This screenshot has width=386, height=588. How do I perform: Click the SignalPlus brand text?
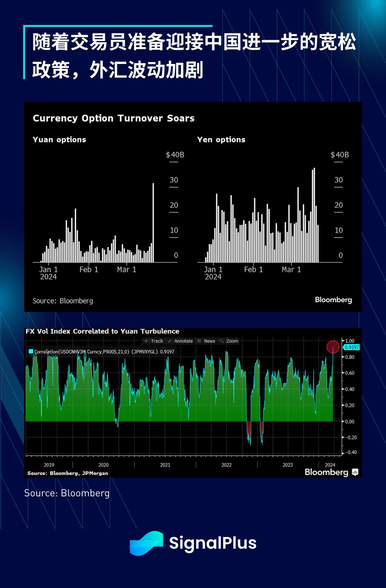[x=213, y=543]
